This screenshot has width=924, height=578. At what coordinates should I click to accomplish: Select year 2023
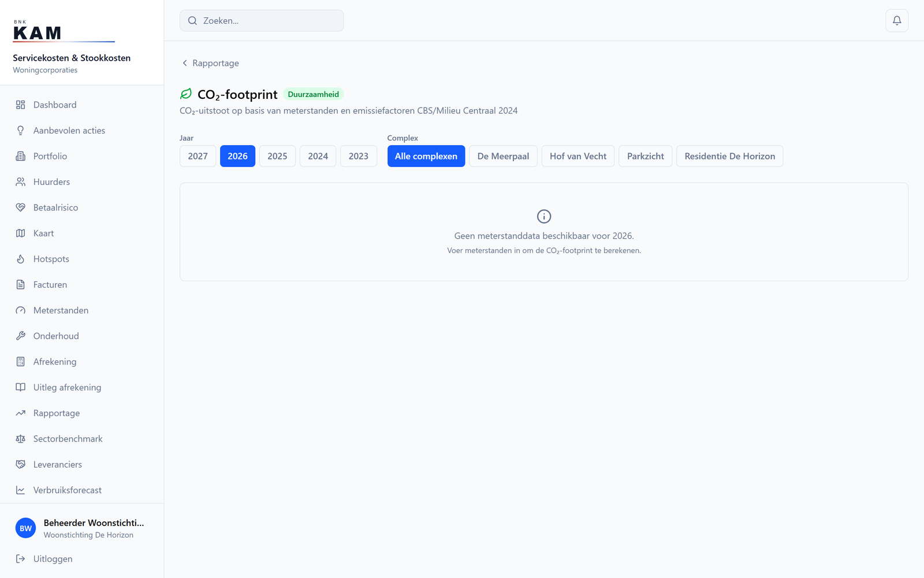359,156
